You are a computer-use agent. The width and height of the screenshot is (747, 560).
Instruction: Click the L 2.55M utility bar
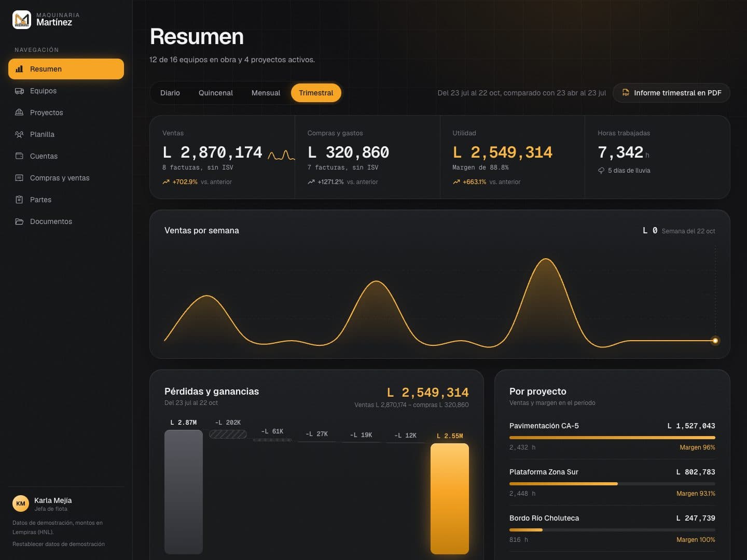[450, 499]
